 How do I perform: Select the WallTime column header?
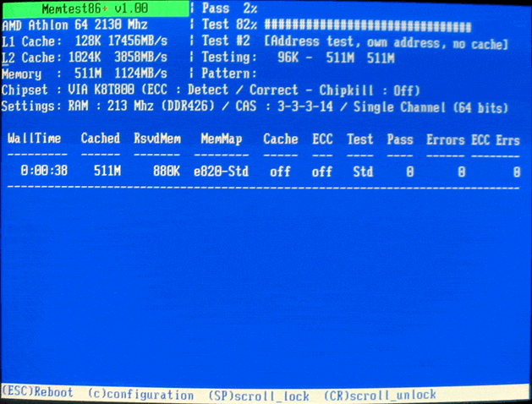click(x=34, y=139)
